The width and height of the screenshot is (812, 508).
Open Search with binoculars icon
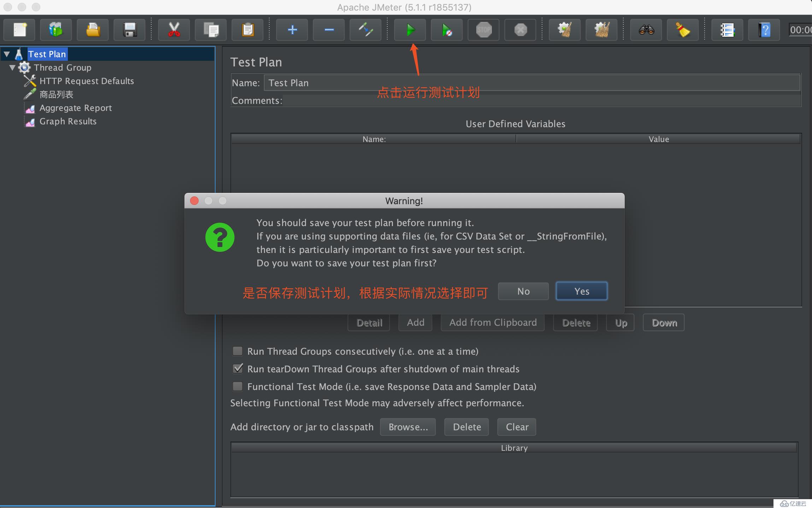click(646, 30)
